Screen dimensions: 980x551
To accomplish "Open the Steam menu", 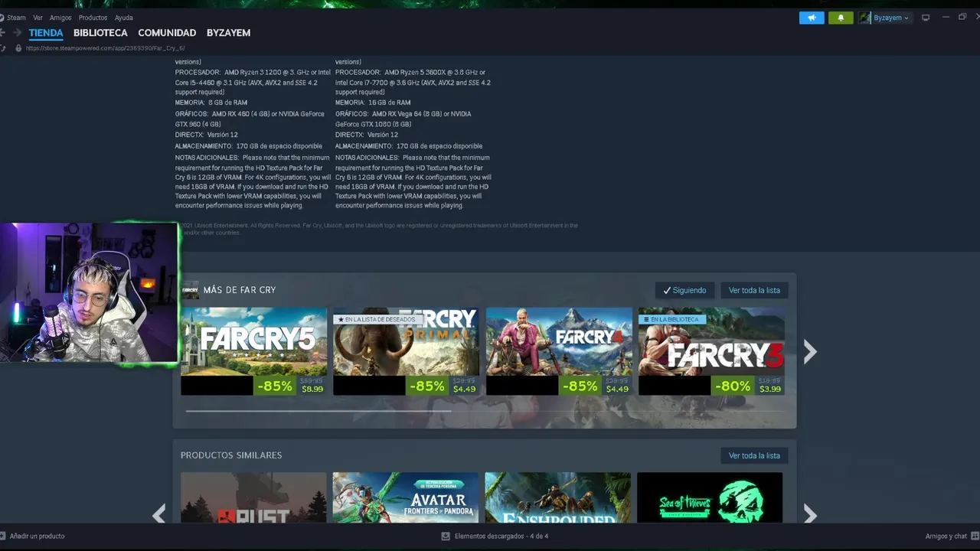I will coord(15,18).
